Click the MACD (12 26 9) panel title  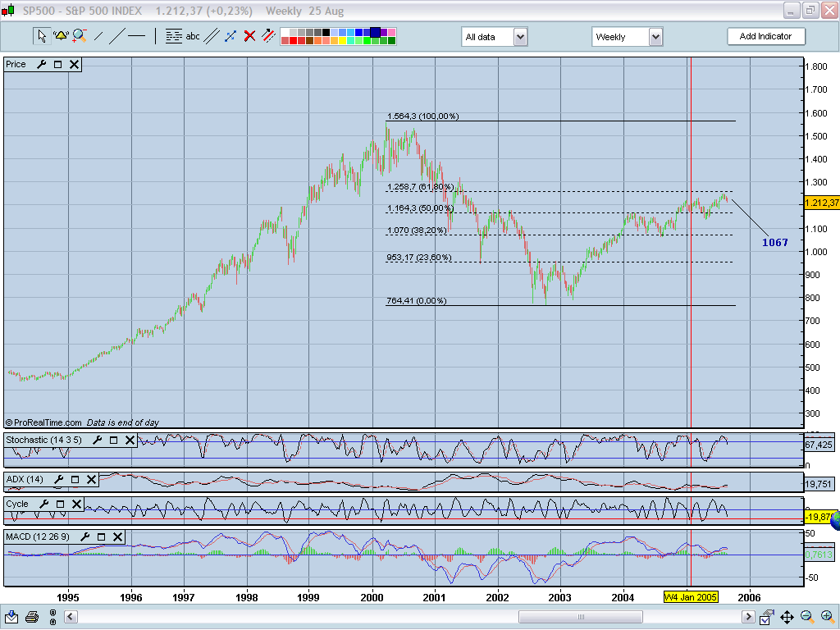(38, 536)
